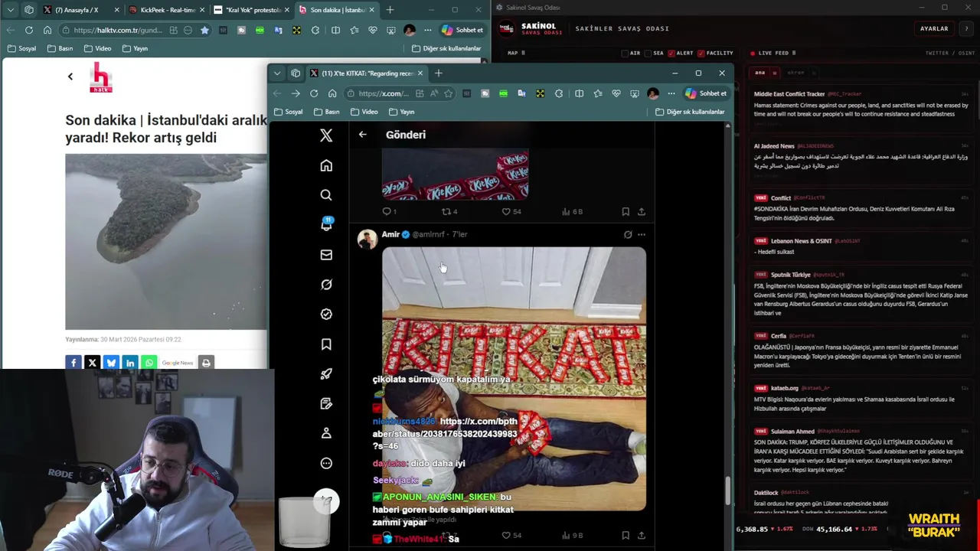Image resolution: width=980 pixels, height=551 pixels.
Task: Click x.com page vertical scrollbar thumb
Action: coord(728,491)
